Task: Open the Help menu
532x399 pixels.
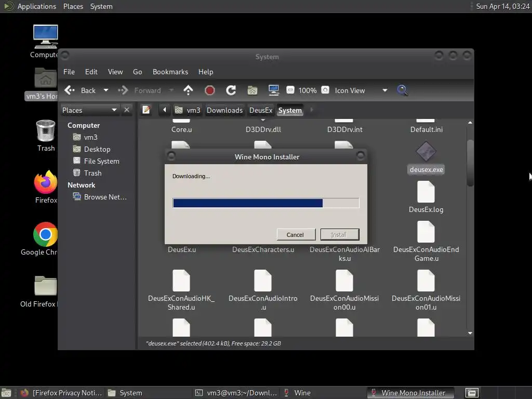Action: point(206,72)
